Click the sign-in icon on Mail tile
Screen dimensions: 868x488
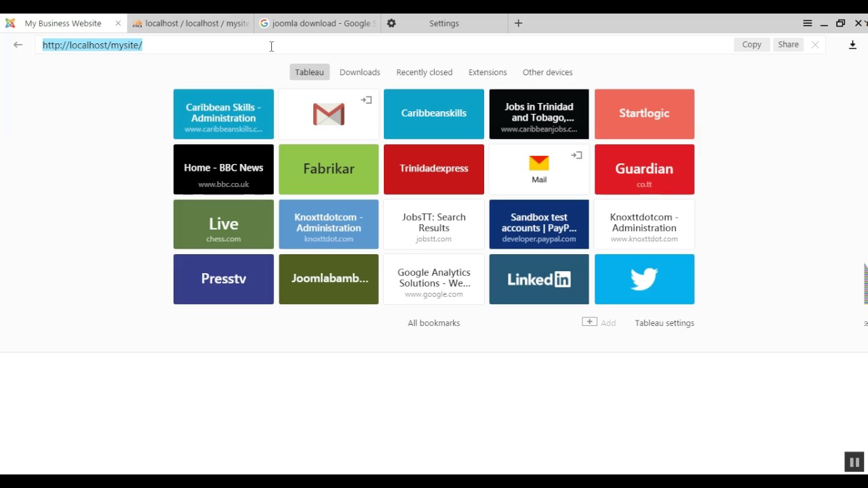click(576, 155)
